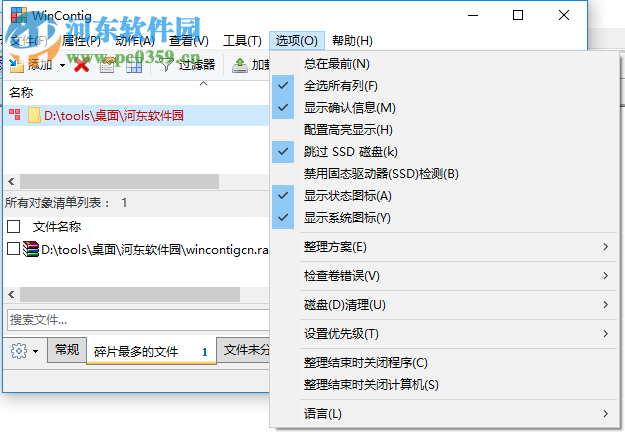Open the 帮助(H) menu
Image resolution: width=625 pixels, height=432 pixels.
point(352,41)
